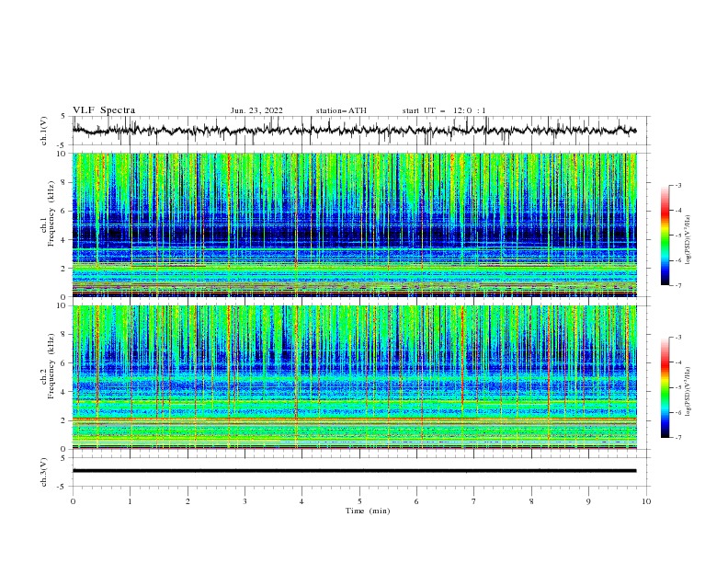Click the "0" tick on the time axis
This screenshot has width=728, height=563.
pos(73,501)
